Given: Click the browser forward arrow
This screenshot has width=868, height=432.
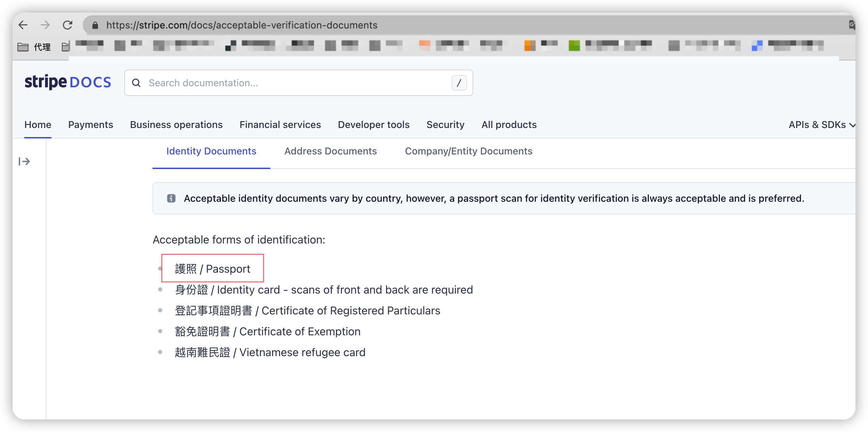Looking at the screenshot, I should pyautogui.click(x=45, y=25).
